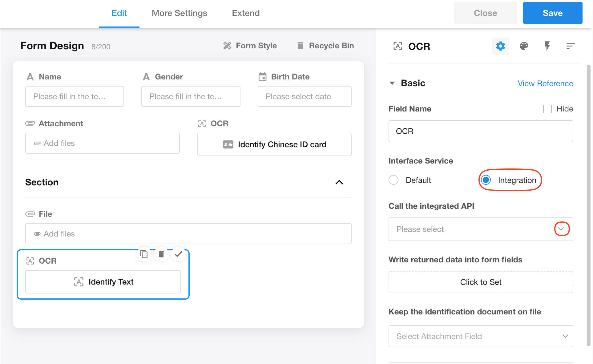
Task: Click the right panel vertical scrollbar
Action: 588,205
